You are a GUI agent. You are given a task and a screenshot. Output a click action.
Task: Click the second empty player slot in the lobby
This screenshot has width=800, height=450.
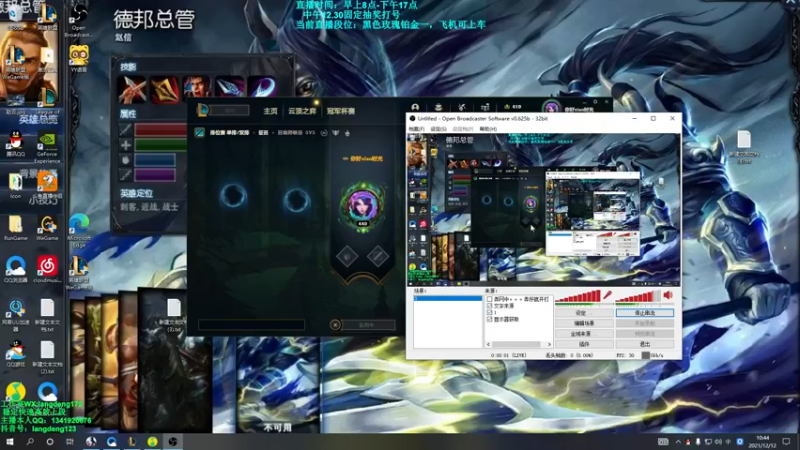point(296,199)
